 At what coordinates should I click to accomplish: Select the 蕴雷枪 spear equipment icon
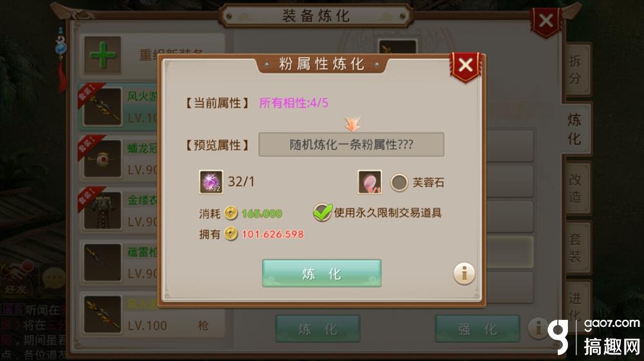click(102, 263)
